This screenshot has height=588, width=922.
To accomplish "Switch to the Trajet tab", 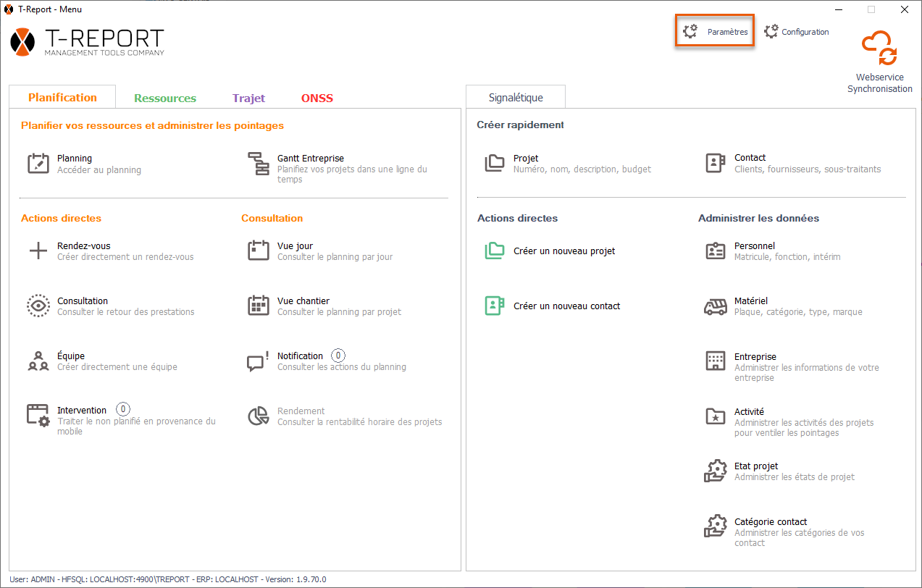I will [x=248, y=98].
